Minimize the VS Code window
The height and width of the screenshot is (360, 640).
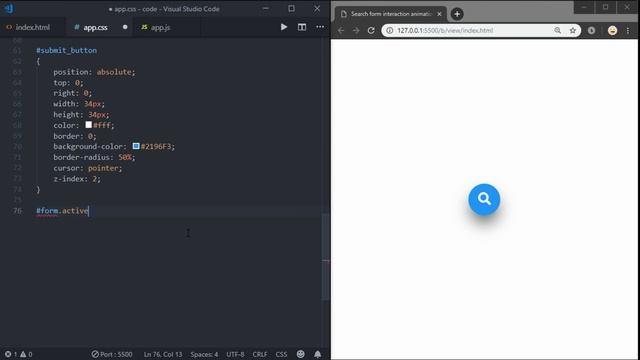click(266, 8)
